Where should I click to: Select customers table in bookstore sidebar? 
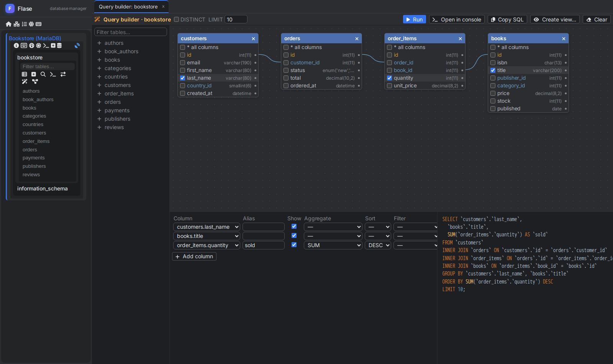click(x=34, y=133)
